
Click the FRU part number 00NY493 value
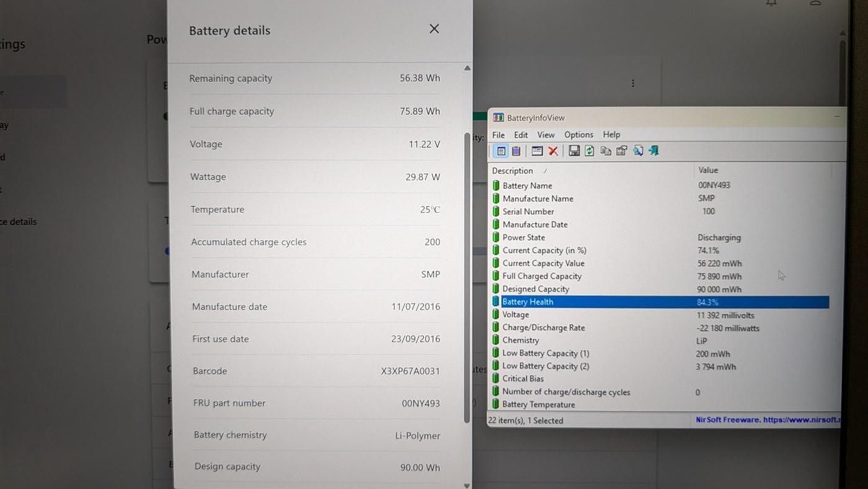click(421, 403)
